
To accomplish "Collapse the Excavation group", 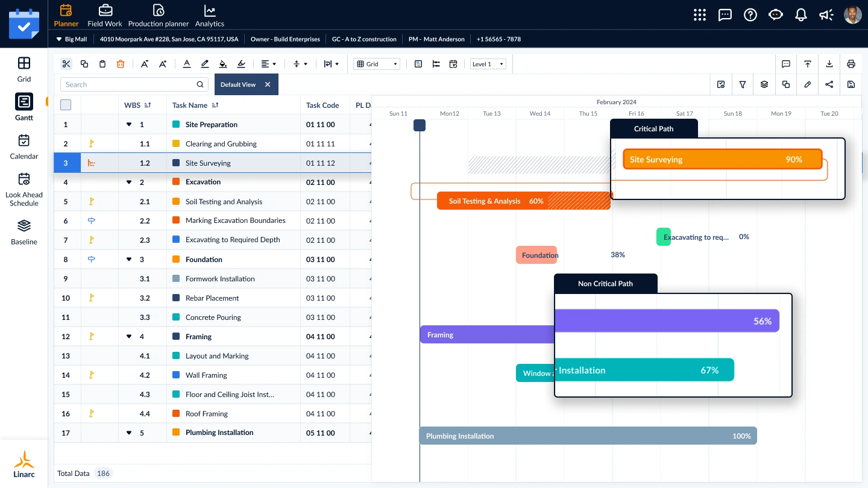I will click(129, 182).
